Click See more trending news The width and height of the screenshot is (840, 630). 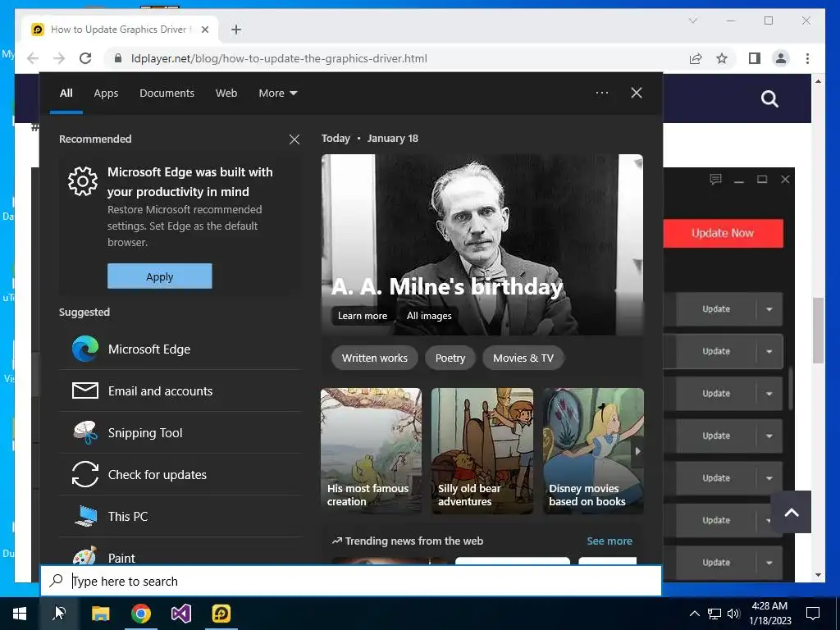click(609, 541)
